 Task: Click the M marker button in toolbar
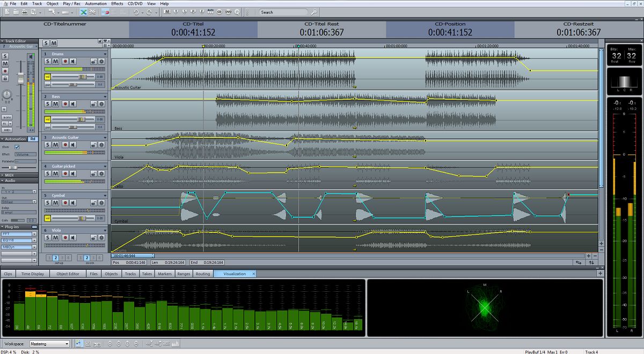click(168, 11)
